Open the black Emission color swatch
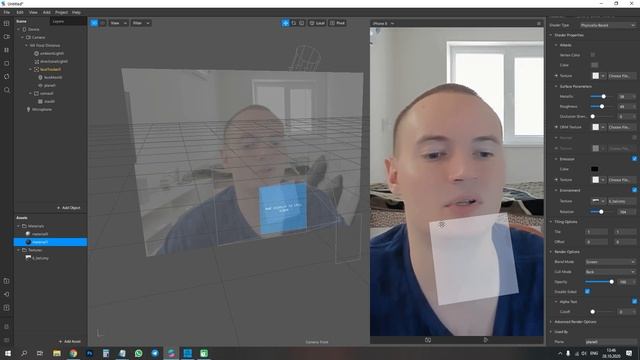The height and width of the screenshot is (360, 640). click(594, 169)
